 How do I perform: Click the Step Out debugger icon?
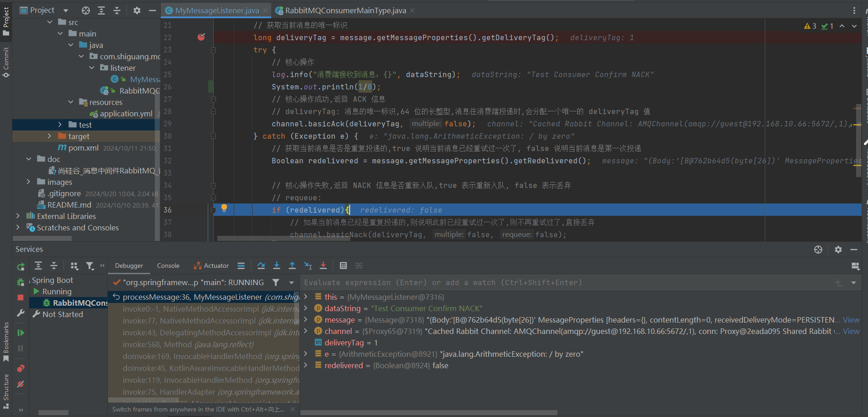tap(292, 266)
